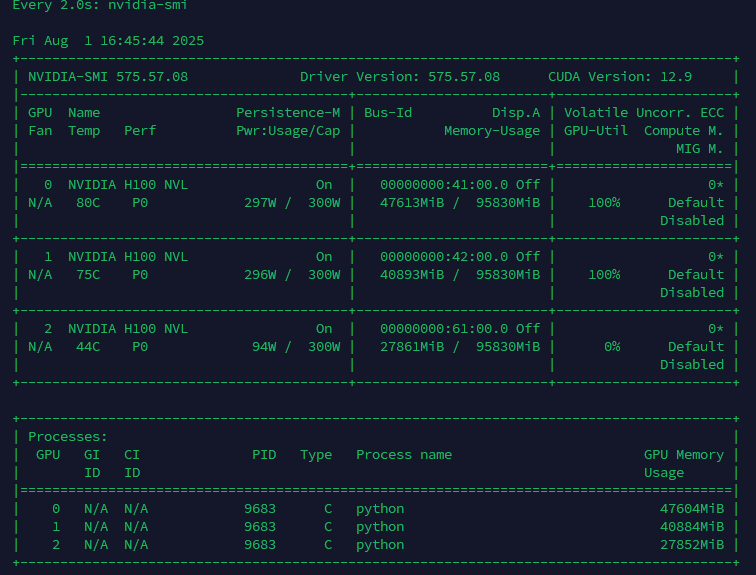Click GPU 2 memory usage 27861MiB
Image resolution: width=756 pixels, height=575 pixels.
coord(412,347)
